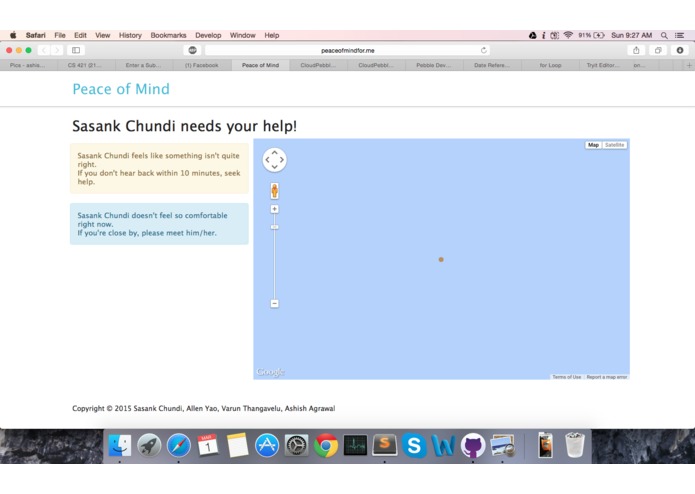The height and width of the screenshot is (494, 695).
Task: Click the map zoom slider handle
Action: (x=274, y=227)
